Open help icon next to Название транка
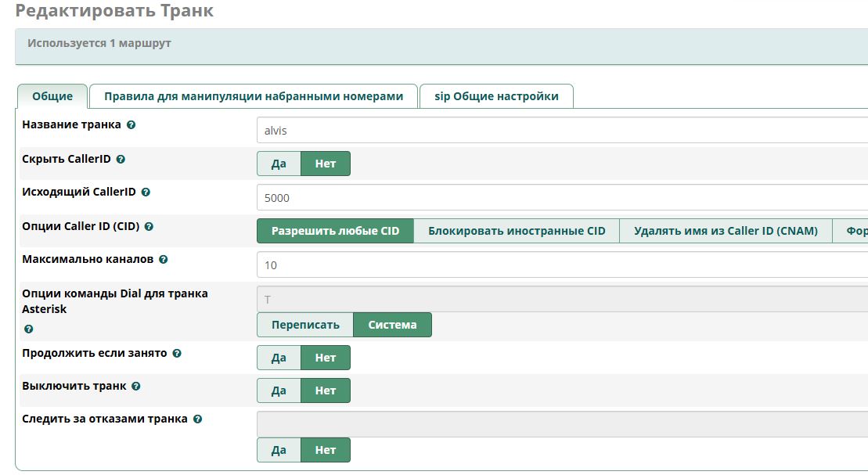 (131, 125)
